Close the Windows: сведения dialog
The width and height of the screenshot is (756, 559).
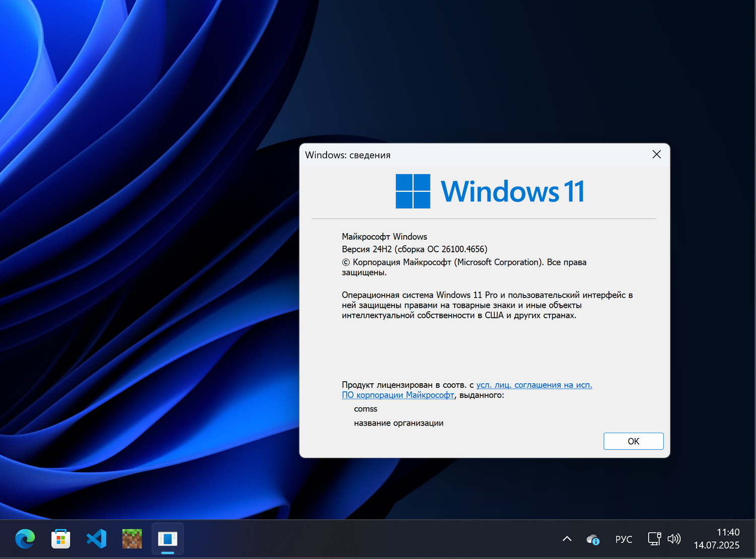(x=657, y=155)
